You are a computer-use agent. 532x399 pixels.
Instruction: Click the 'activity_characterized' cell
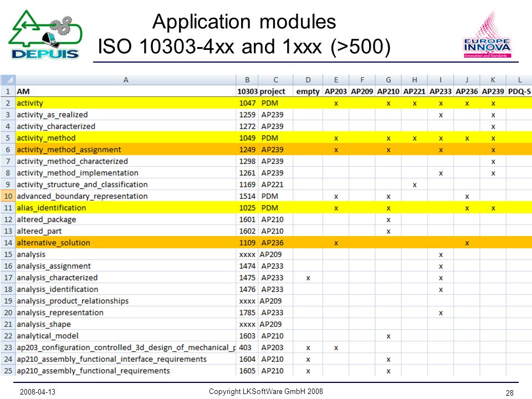tap(126, 126)
